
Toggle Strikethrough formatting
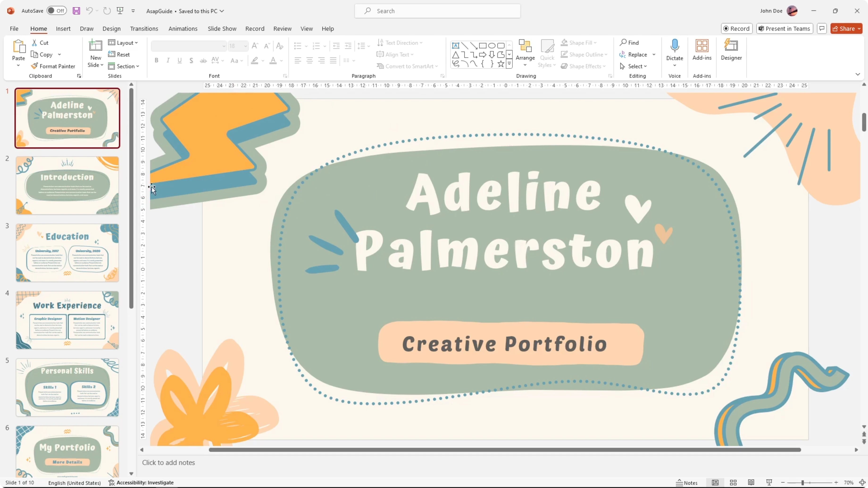coord(203,60)
